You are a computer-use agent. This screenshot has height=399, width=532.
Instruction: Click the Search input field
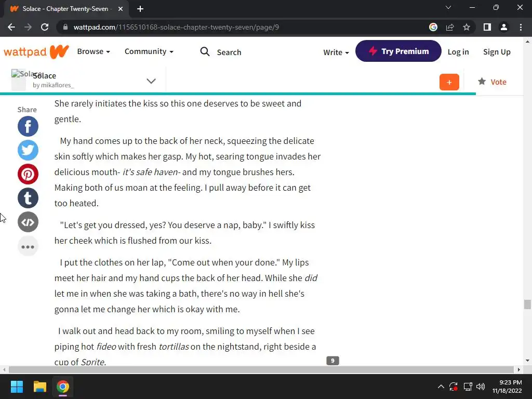coord(229,52)
